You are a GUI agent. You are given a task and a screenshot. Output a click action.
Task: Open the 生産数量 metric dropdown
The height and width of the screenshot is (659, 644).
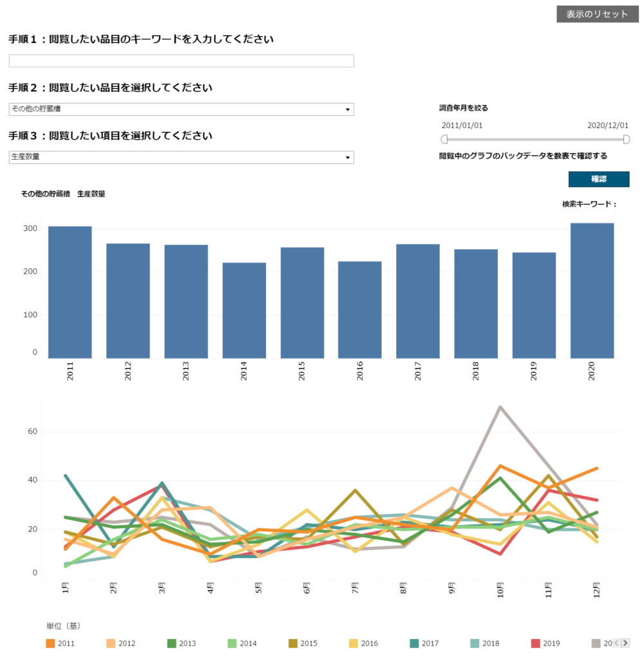pos(182,157)
